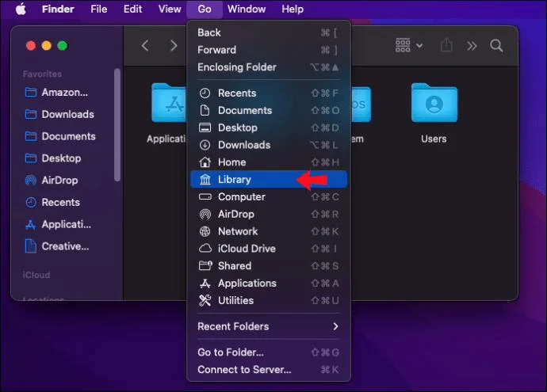Image resolution: width=547 pixels, height=392 pixels.
Task: Open the Finder search magnifier
Action: coord(496,46)
